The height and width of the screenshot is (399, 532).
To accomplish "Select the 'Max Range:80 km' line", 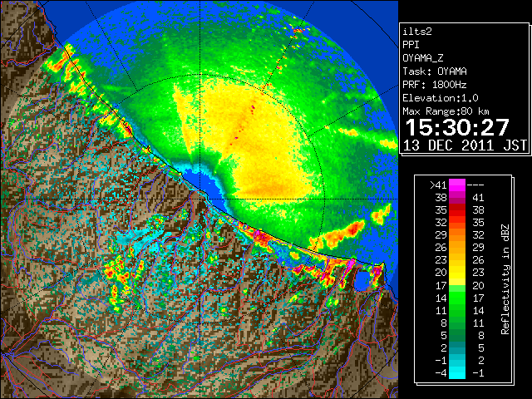I will click(x=446, y=111).
